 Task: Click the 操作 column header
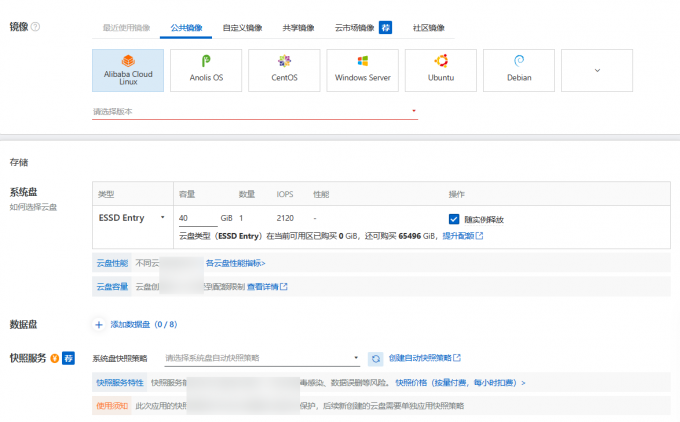[456, 194]
